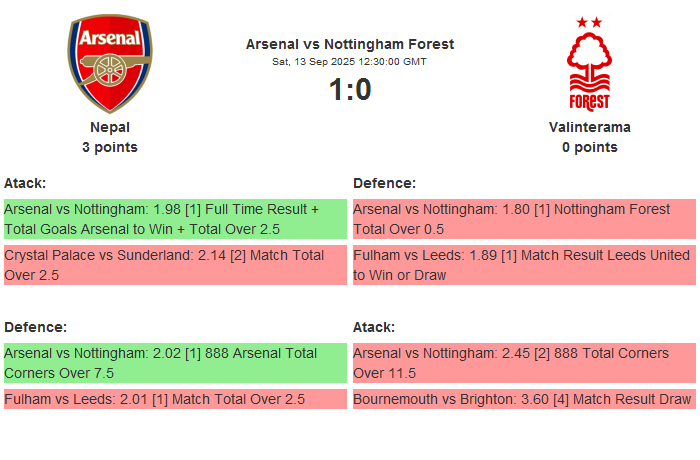Select the green Arsenal to Win 1.98 bet
Screen dimensions: 700x460
click(175, 219)
